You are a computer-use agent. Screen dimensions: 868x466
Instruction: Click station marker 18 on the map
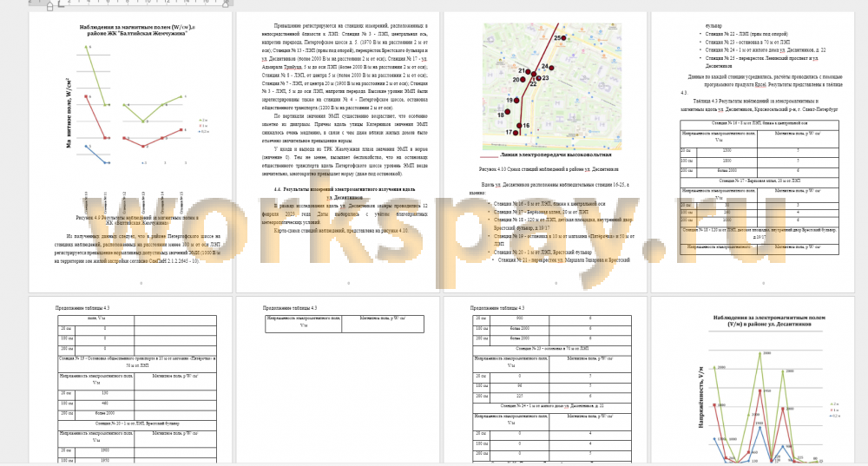507,112
